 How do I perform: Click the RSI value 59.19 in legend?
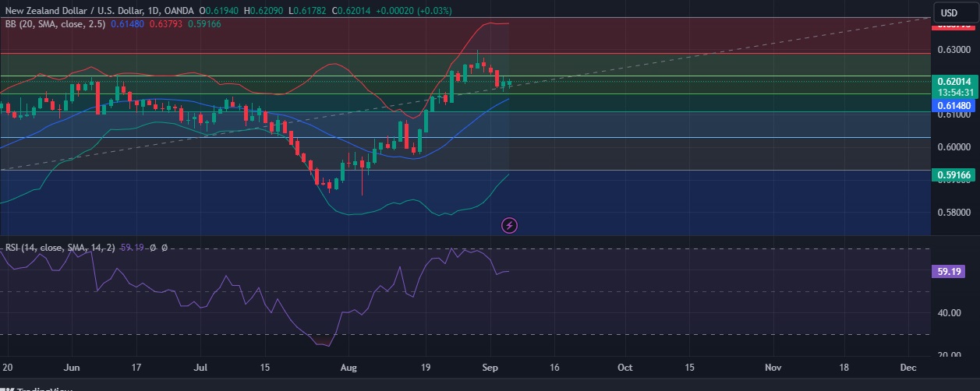click(133, 247)
